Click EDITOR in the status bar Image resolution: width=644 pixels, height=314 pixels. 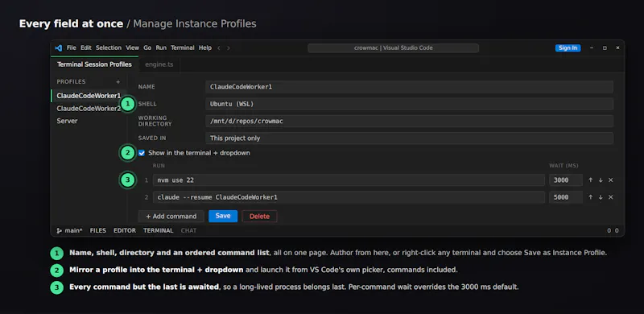click(x=125, y=230)
